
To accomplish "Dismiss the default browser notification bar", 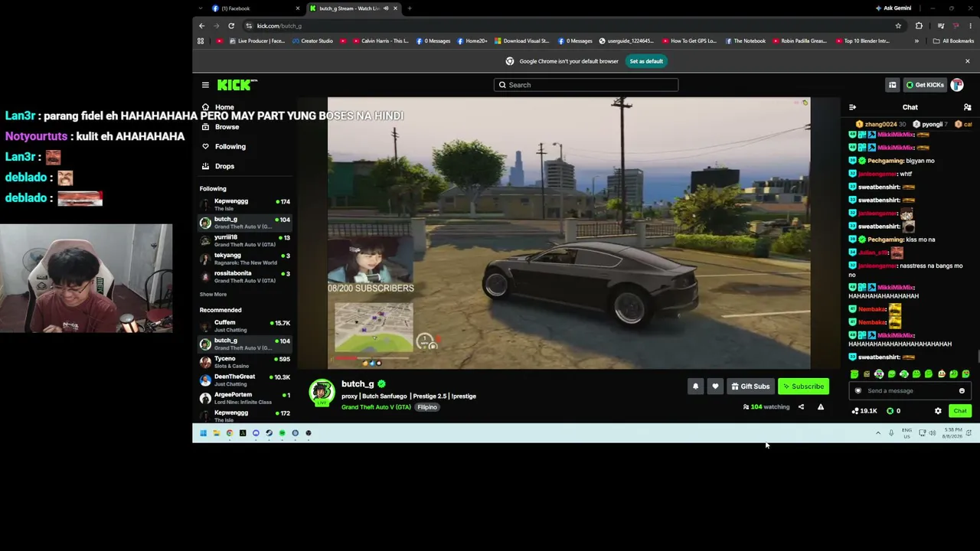I will pyautogui.click(x=967, y=61).
